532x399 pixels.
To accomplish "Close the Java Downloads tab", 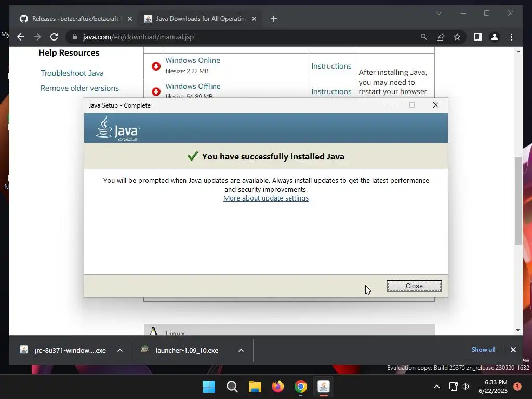I will point(254,19).
